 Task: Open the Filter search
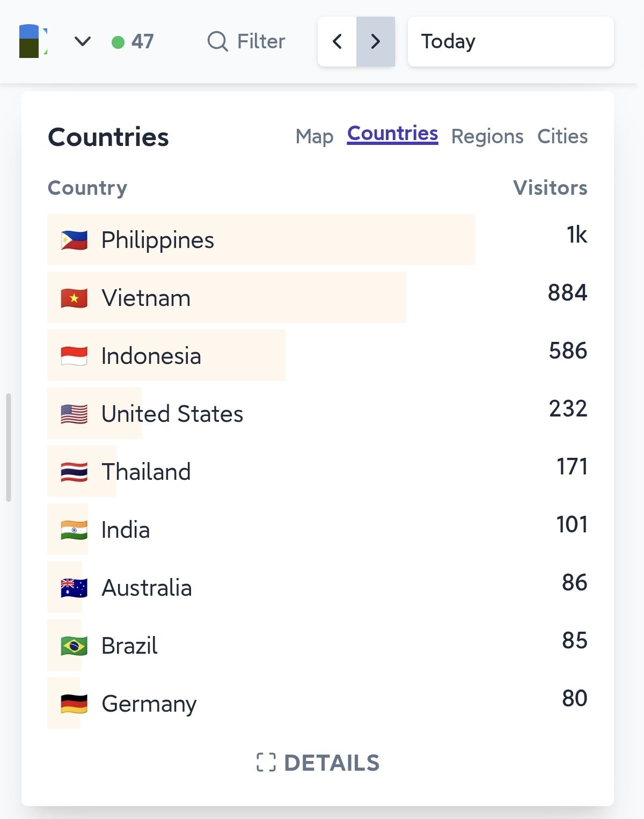(x=246, y=41)
